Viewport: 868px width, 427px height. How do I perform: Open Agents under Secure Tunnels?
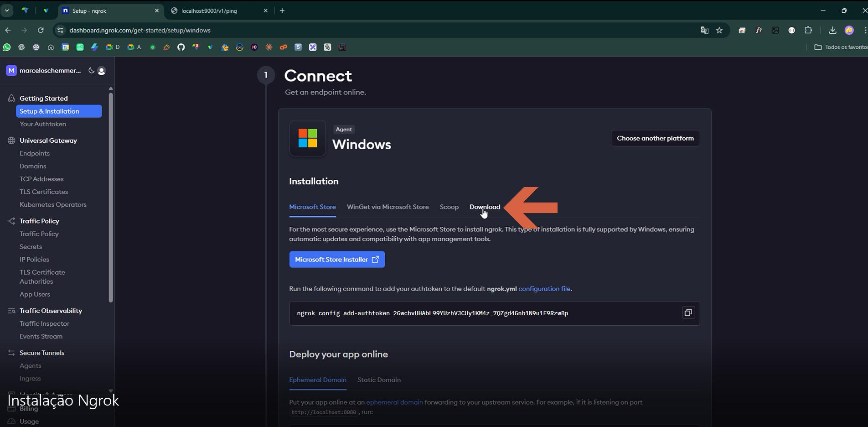tap(30, 365)
